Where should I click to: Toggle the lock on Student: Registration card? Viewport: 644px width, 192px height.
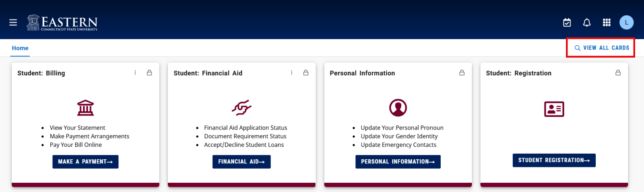pos(618,73)
